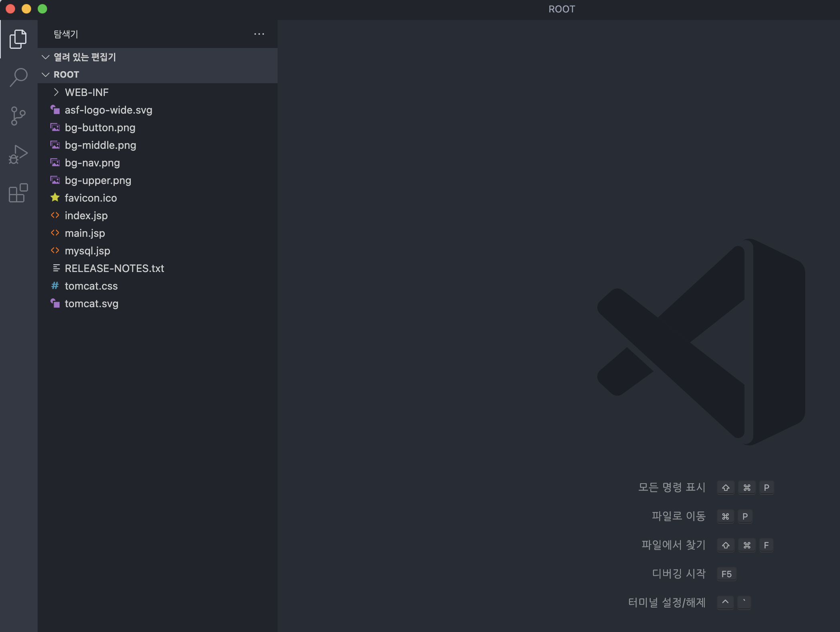
Task: Select mysql.jsp in the file tree
Action: click(87, 251)
